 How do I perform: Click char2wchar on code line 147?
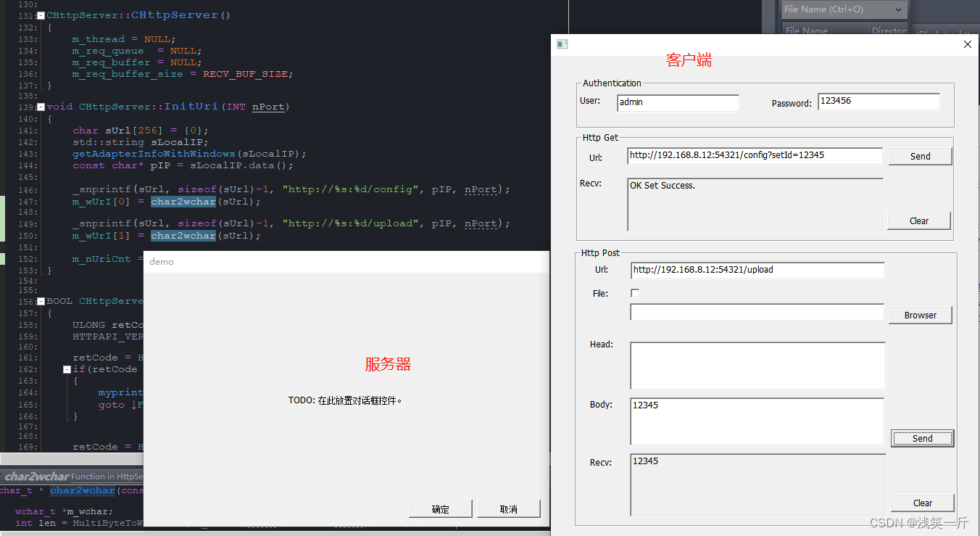tap(183, 202)
